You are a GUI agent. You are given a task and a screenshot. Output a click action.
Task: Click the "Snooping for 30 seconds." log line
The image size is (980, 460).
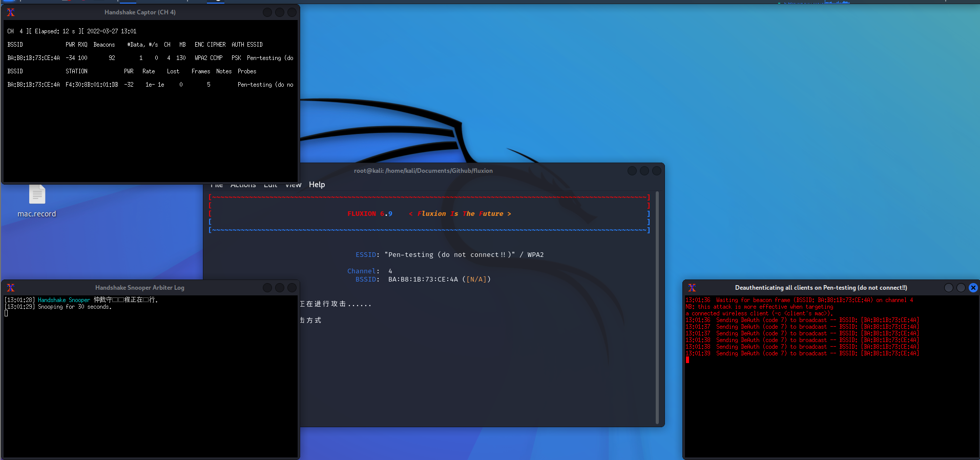pyautogui.click(x=58, y=307)
